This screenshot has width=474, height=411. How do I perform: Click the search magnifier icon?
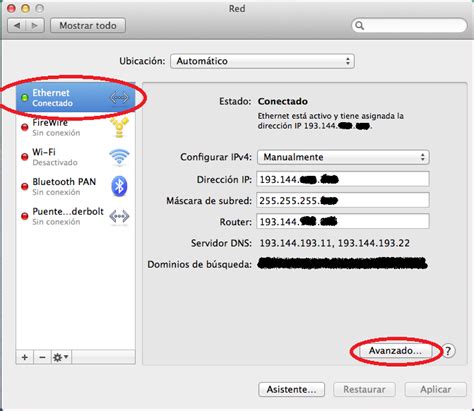coord(359,25)
